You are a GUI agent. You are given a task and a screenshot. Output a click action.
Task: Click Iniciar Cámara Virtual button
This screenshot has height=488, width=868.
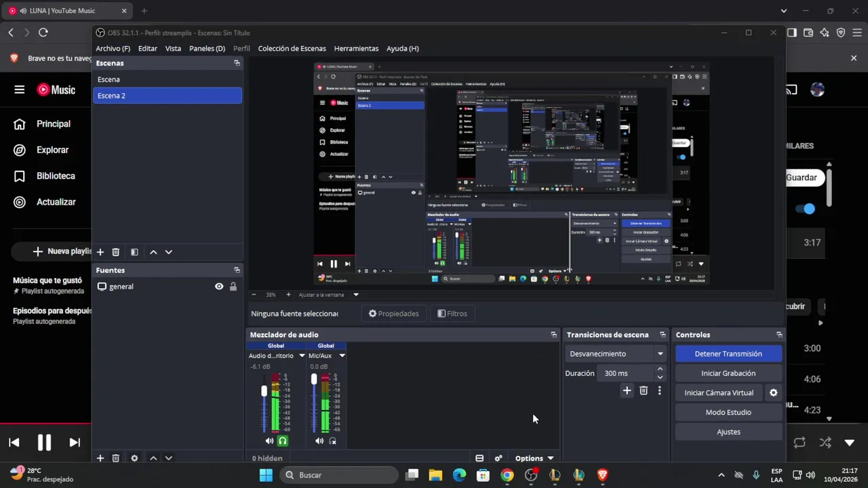(x=719, y=393)
